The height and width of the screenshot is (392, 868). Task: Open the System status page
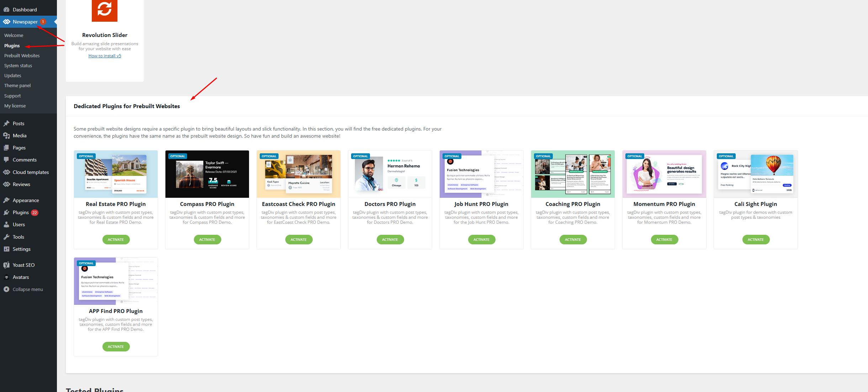coord(18,65)
